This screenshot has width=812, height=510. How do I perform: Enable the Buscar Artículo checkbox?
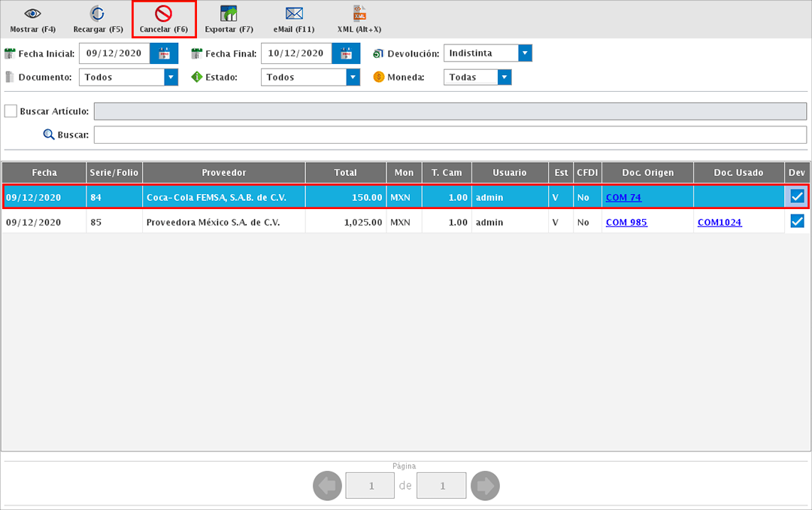pos(11,111)
